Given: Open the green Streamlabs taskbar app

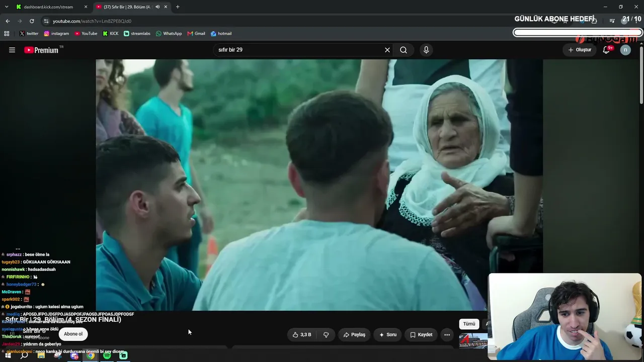Looking at the screenshot, I should tap(123, 355).
